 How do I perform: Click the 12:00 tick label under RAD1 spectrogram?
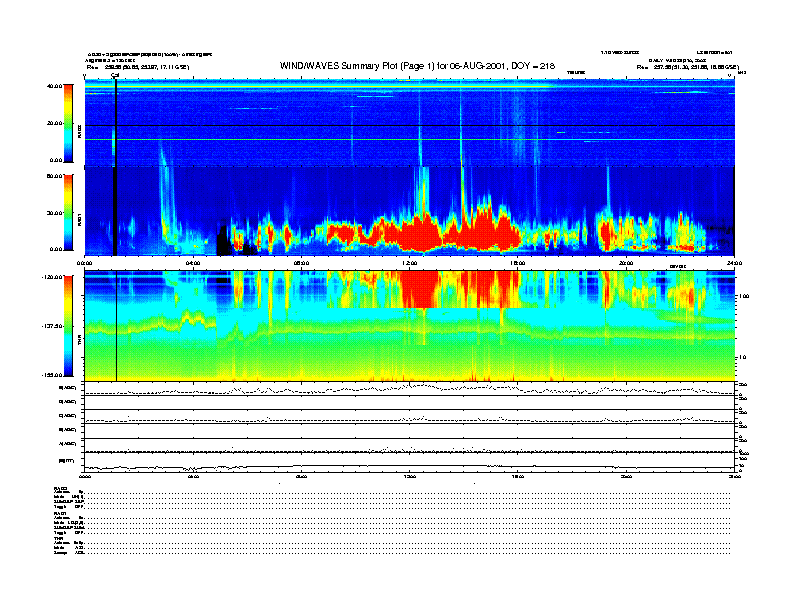pyautogui.click(x=410, y=263)
